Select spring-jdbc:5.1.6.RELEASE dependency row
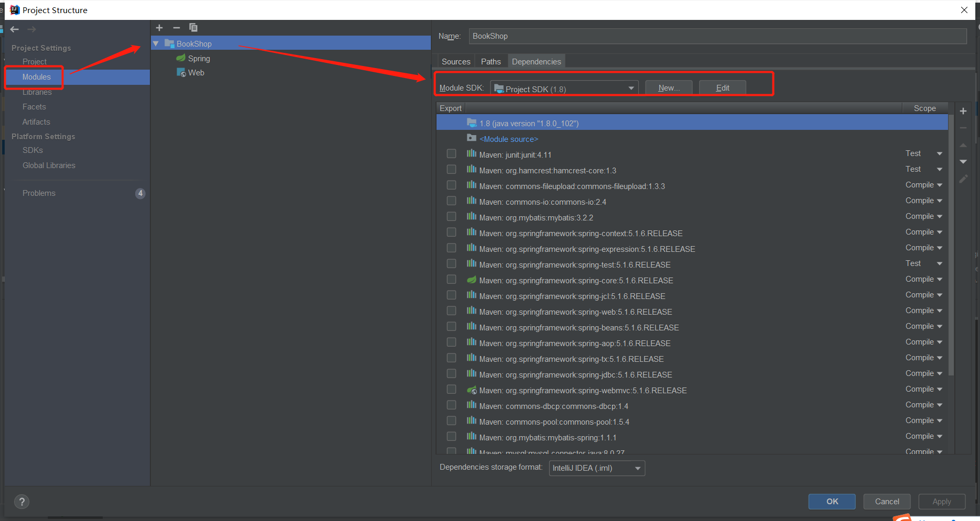This screenshot has width=980, height=521. 692,374
